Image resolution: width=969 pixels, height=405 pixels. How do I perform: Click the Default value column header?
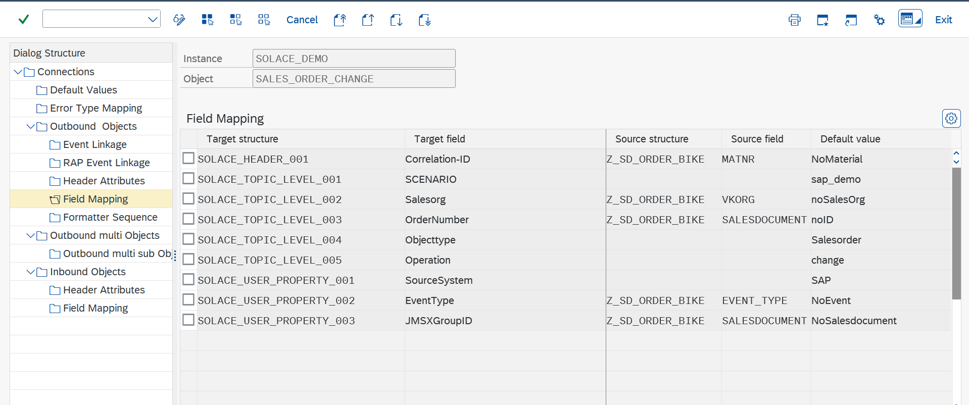pos(880,139)
